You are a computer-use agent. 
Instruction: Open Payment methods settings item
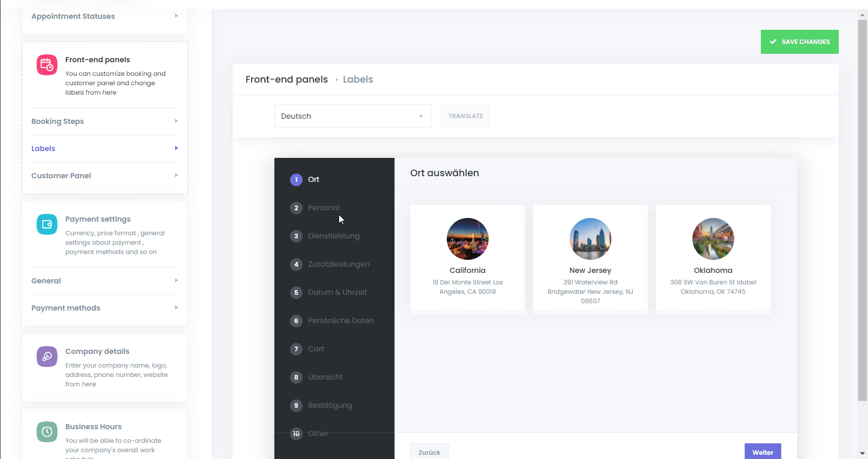pos(105,308)
